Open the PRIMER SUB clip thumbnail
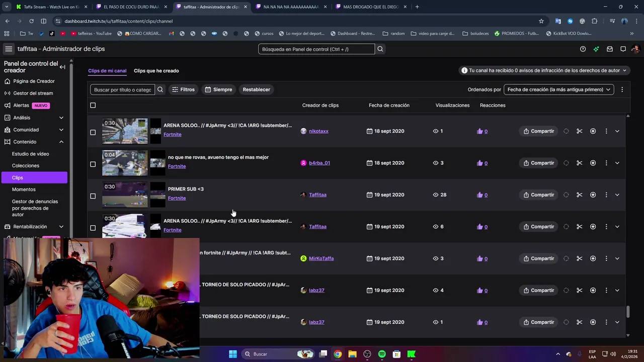The image size is (644, 362). click(x=125, y=195)
